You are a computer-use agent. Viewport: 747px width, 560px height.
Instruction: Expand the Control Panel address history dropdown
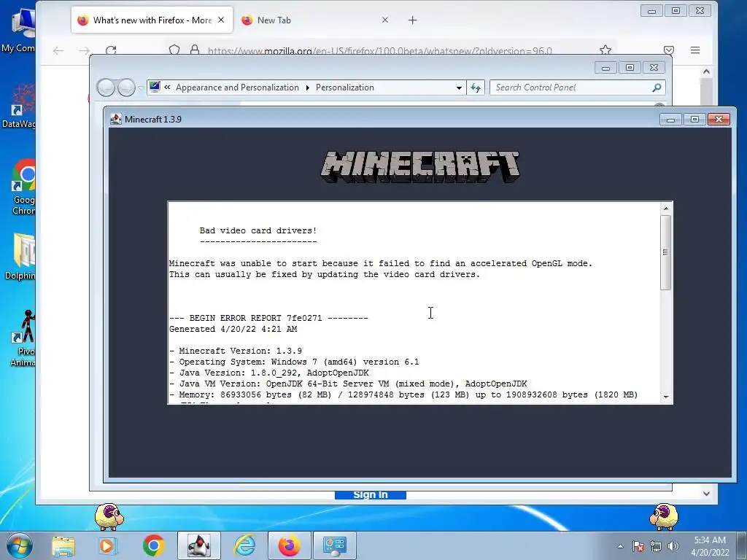coord(459,87)
